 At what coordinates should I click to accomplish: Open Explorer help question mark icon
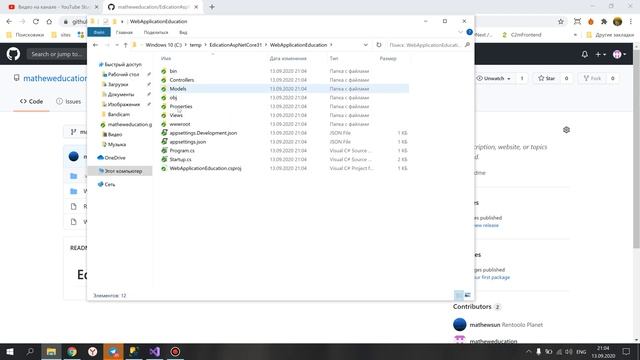(x=469, y=32)
